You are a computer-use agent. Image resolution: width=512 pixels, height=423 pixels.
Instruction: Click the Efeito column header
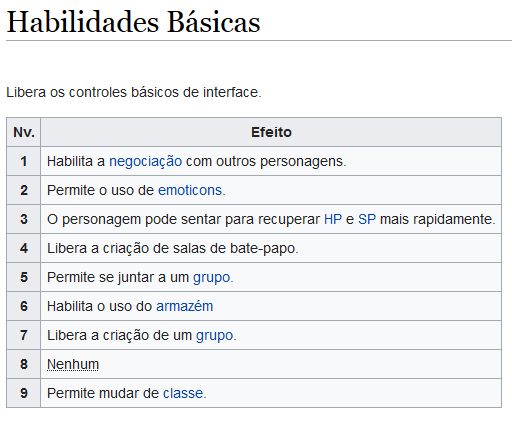(271, 132)
